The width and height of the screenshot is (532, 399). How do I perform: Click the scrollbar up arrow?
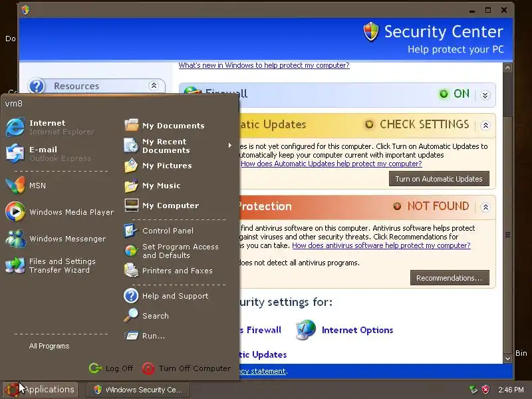coord(507,68)
